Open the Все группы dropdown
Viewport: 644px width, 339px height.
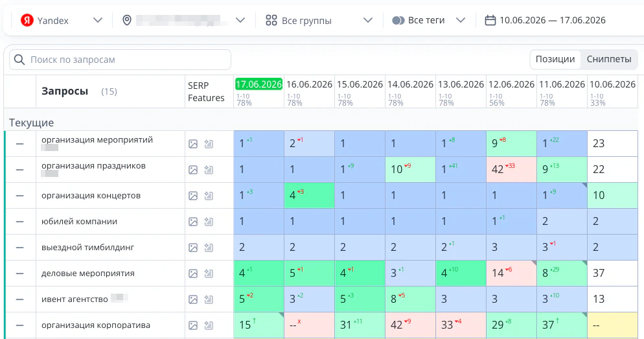tap(319, 20)
